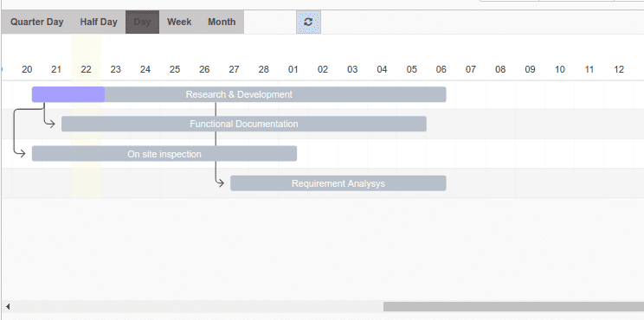This screenshot has height=320, width=644.
Task: Click date header 22 on highlighted today column
Action: coord(86,69)
